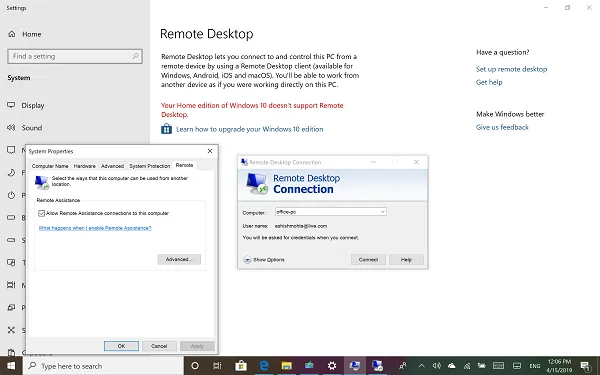Open What happens when I enable Remote Assistance link
600x375 pixels.
[95, 228]
